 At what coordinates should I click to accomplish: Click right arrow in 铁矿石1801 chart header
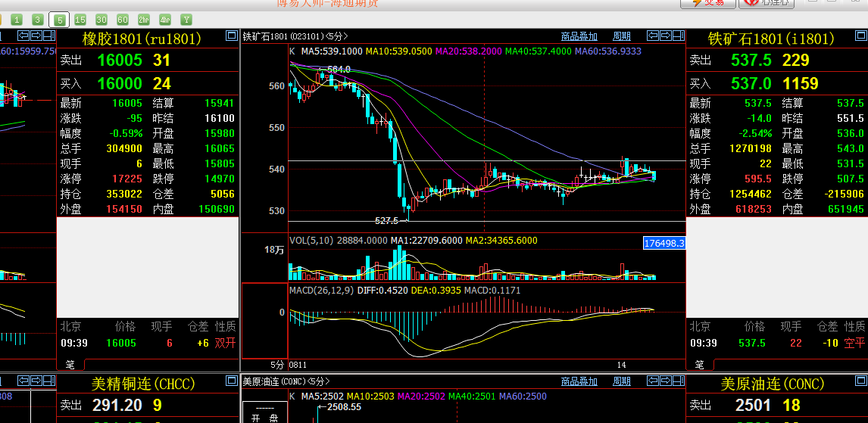point(664,36)
